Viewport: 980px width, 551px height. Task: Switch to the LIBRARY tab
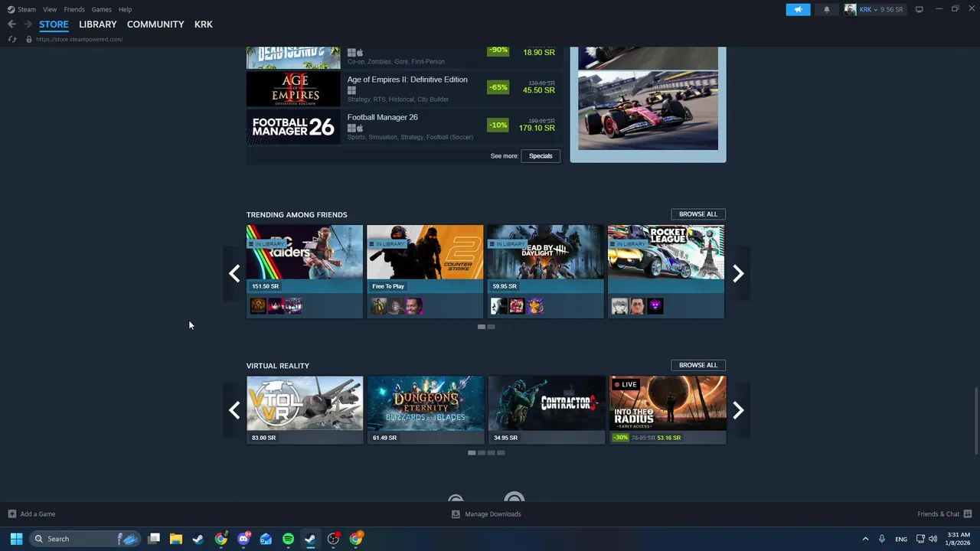coord(98,24)
